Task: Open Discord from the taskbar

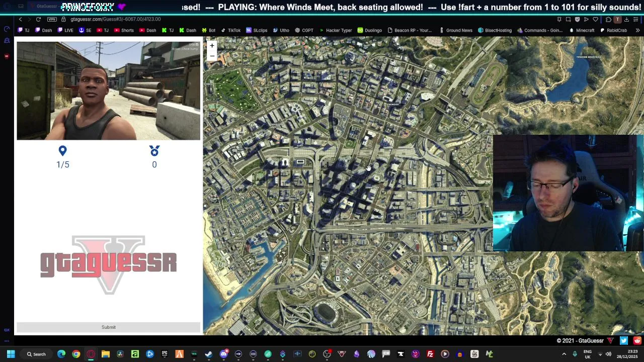Action: pos(224,354)
